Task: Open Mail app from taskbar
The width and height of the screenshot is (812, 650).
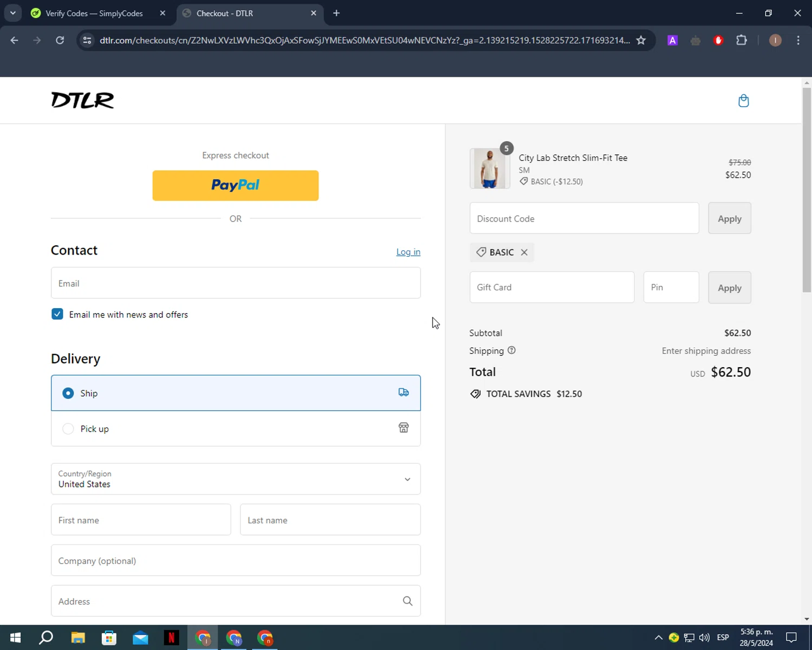Action: pyautogui.click(x=140, y=638)
